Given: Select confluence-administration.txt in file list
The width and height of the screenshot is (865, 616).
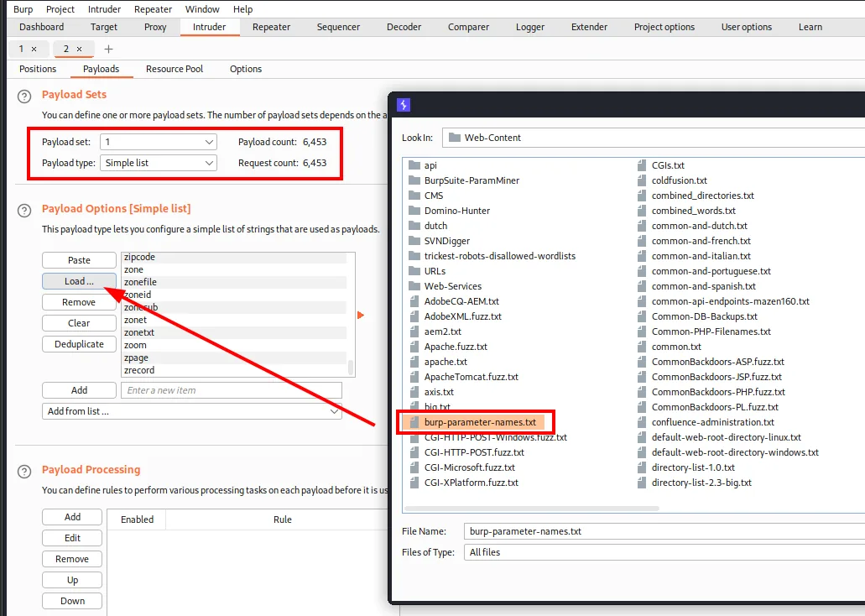Looking at the screenshot, I should click(x=713, y=422).
